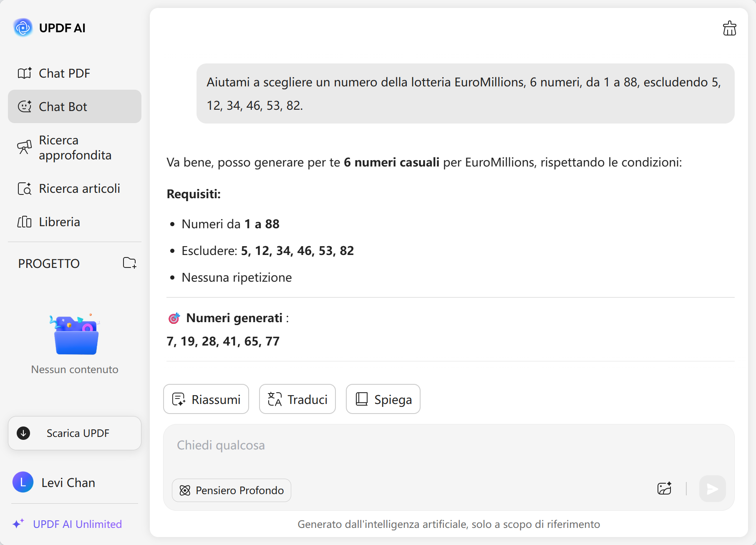This screenshot has width=756, height=545.
Task: Click the Spiega button
Action: [383, 399]
